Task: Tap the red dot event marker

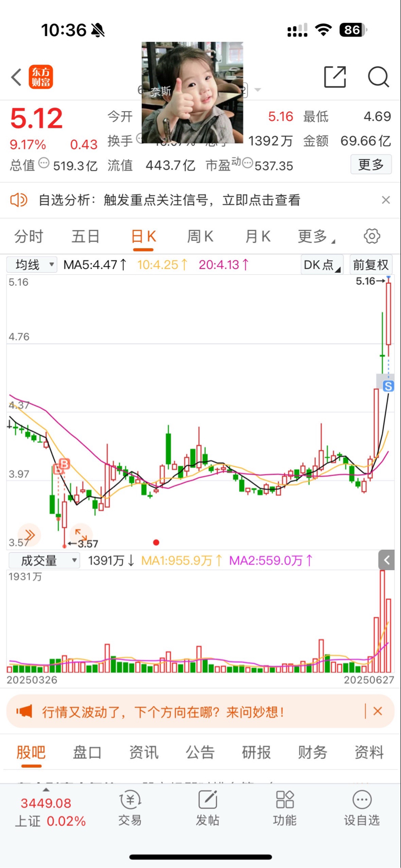Action: point(156,542)
